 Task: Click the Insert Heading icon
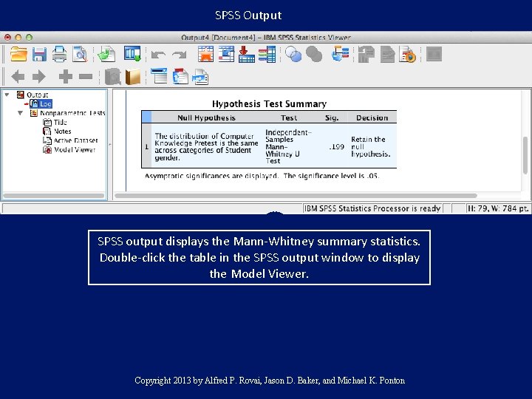click(x=159, y=76)
